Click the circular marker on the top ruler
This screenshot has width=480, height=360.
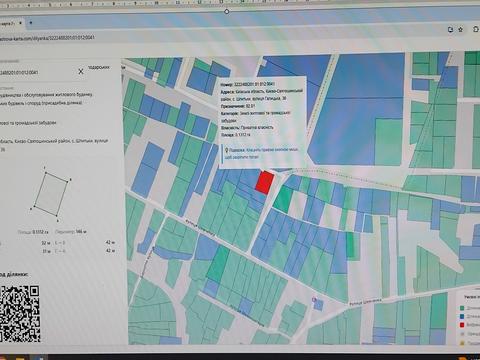[227, 12]
